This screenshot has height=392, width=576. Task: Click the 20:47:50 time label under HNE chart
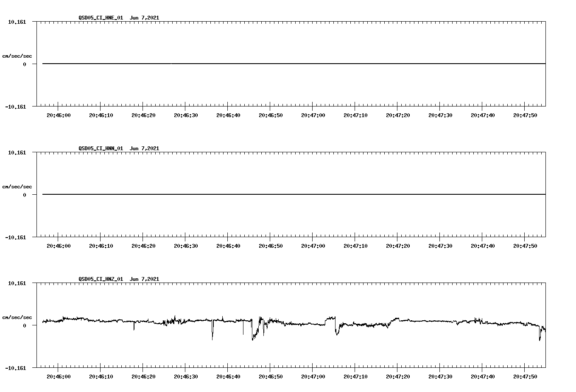525,115
